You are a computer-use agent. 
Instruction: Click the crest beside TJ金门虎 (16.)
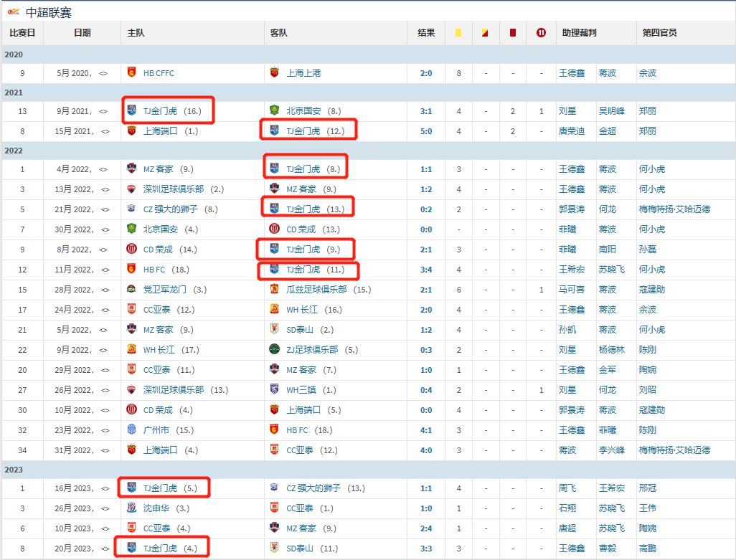[132, 110]
